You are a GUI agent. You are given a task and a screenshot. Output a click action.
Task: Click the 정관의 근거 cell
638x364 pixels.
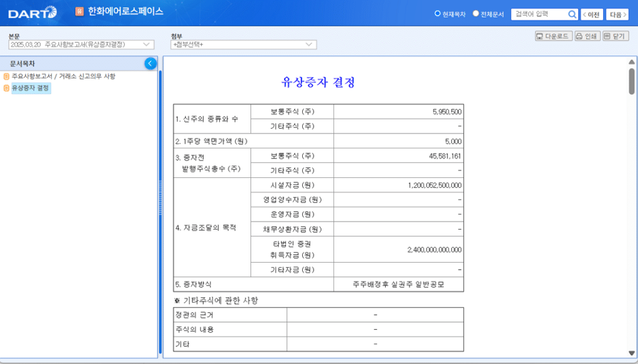230,315
